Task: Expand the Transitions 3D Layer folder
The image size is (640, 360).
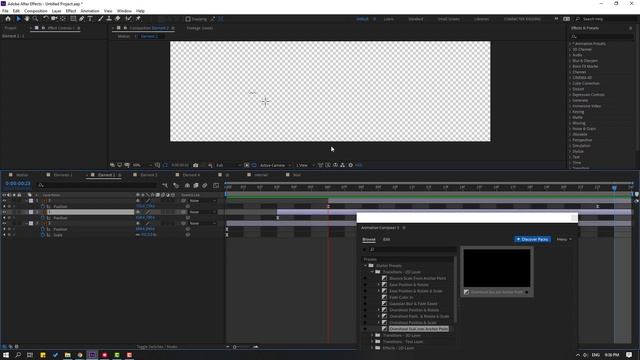Action: (372, 336)
